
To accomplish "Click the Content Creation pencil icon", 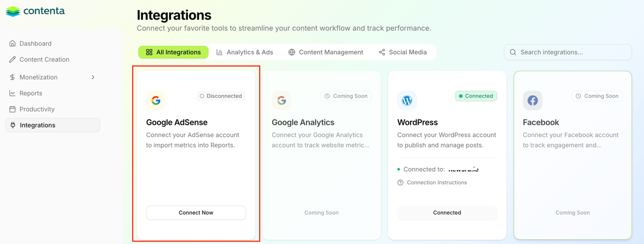I will point(12,59).
